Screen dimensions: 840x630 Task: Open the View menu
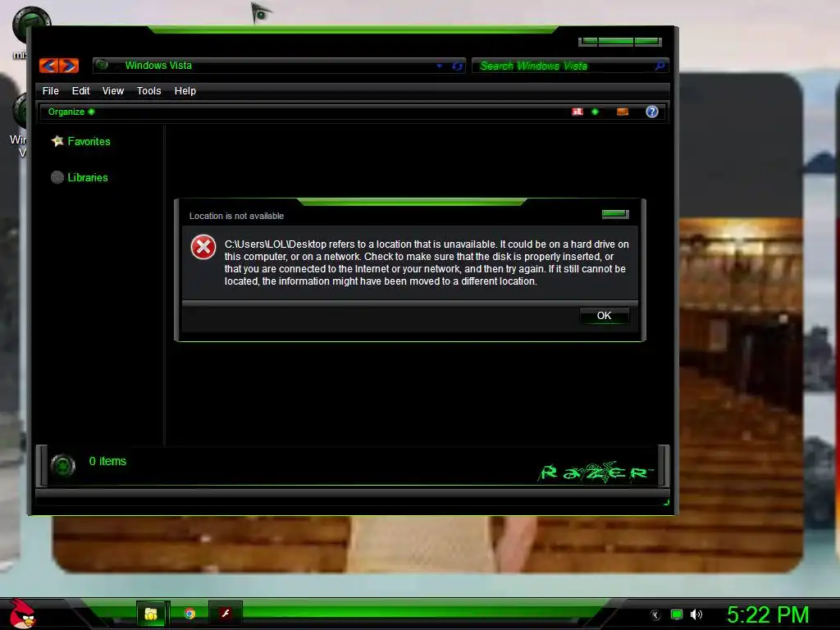tap(113, 90)
